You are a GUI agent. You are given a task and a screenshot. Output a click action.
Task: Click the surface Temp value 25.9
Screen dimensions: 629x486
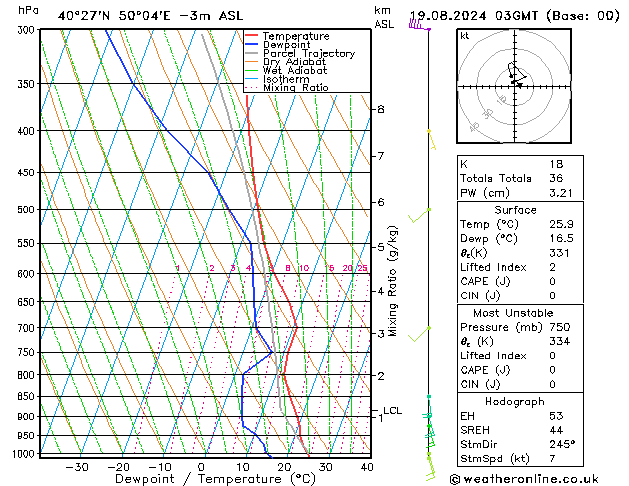coord(561,224)
